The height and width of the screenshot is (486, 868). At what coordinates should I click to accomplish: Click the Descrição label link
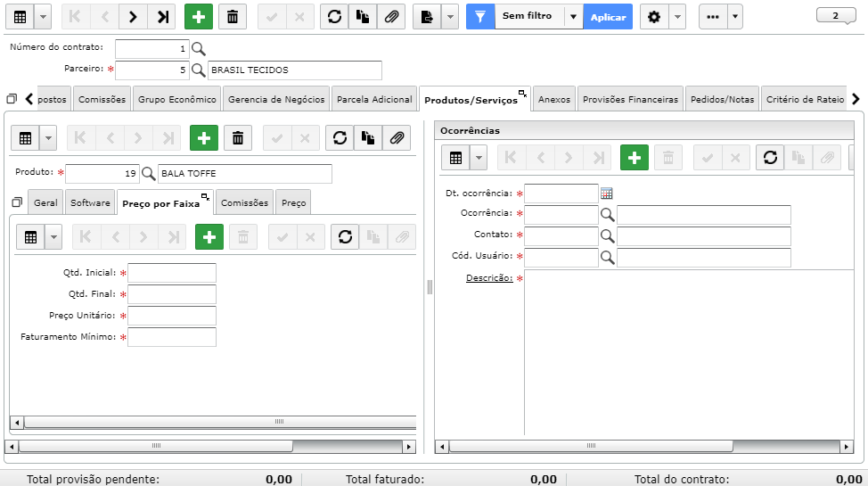pos(489,278)
